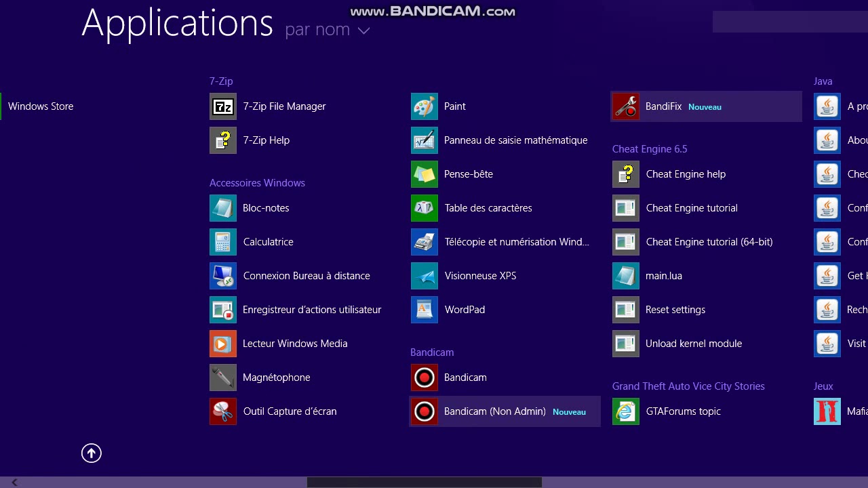
Task: Launch the WordPad icon
Action: 425,310
